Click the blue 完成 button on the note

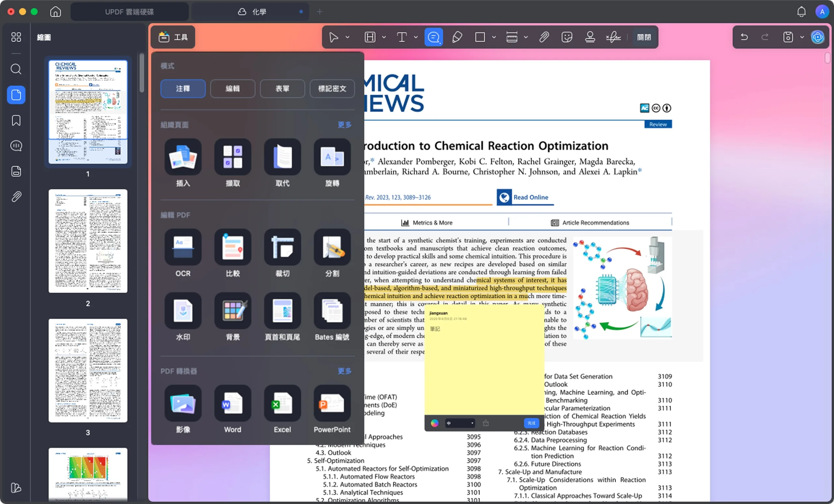pyautogui.click(x=531, y=423)
